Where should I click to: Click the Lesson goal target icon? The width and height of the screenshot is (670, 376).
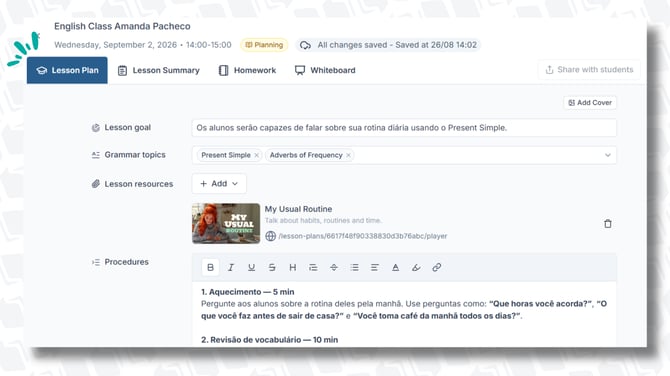point(96,127)
